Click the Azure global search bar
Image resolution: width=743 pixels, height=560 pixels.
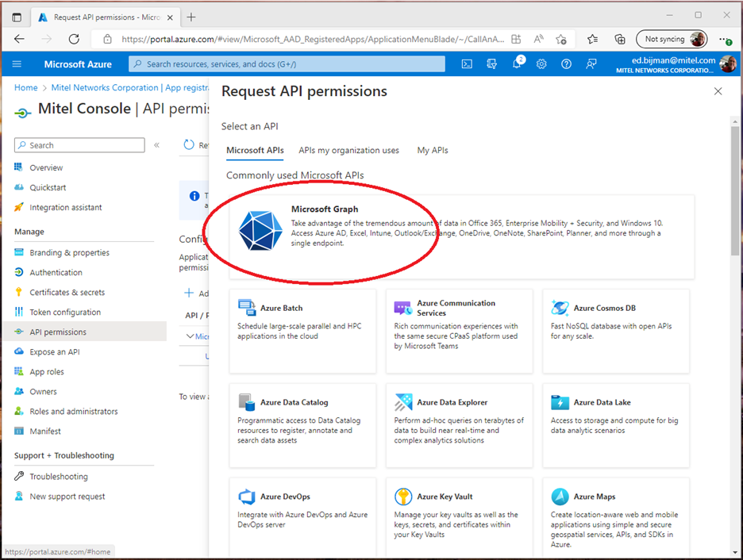click(290, 64)
